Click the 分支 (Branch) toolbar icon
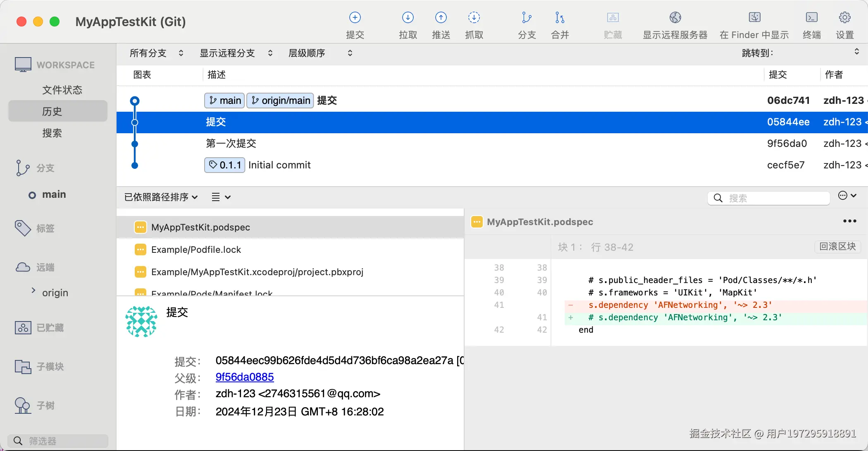Viewport: 868px width, 451px height. 527,18
